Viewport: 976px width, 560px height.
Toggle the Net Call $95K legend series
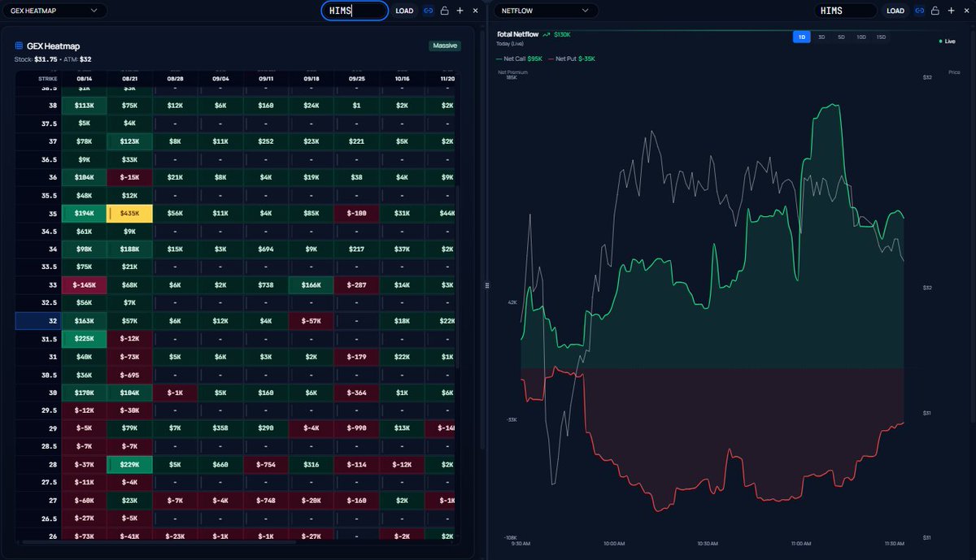tap(519, 59)
